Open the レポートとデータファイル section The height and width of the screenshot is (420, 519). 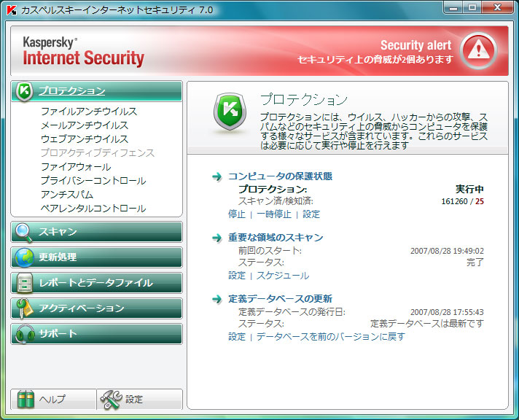pyautogui.click(x=96, y=283)
